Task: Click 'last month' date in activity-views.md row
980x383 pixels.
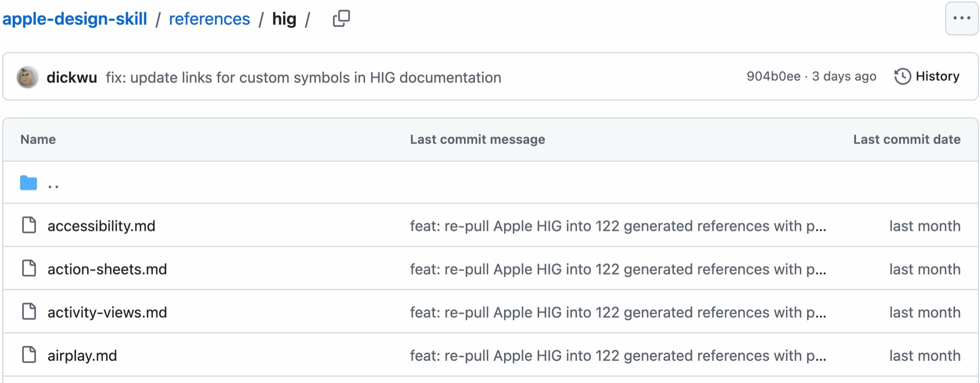Action: coord(924,312)
